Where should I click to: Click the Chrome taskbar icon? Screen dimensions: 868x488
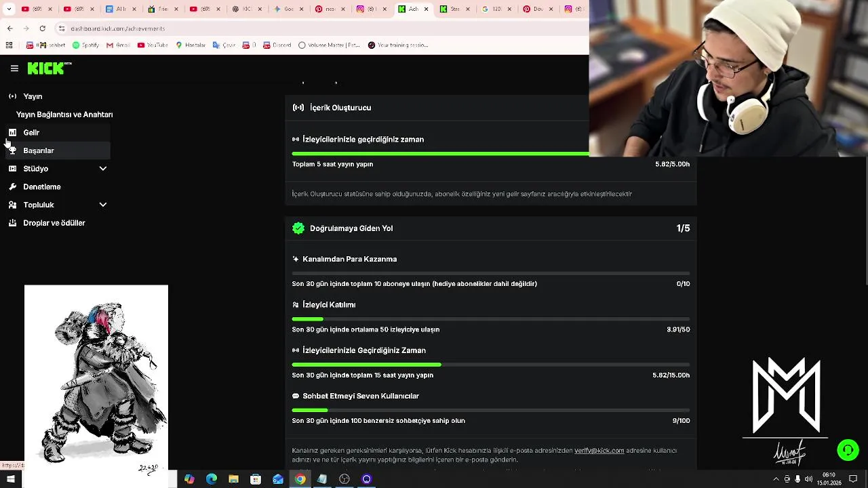[300, 479]
